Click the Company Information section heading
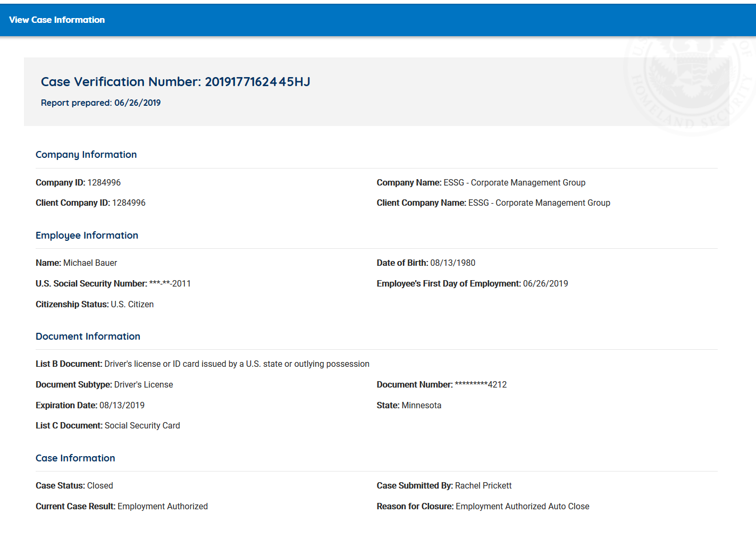Image resolution: width=756 pixels, height=555 pixels. tap(86, 155)
